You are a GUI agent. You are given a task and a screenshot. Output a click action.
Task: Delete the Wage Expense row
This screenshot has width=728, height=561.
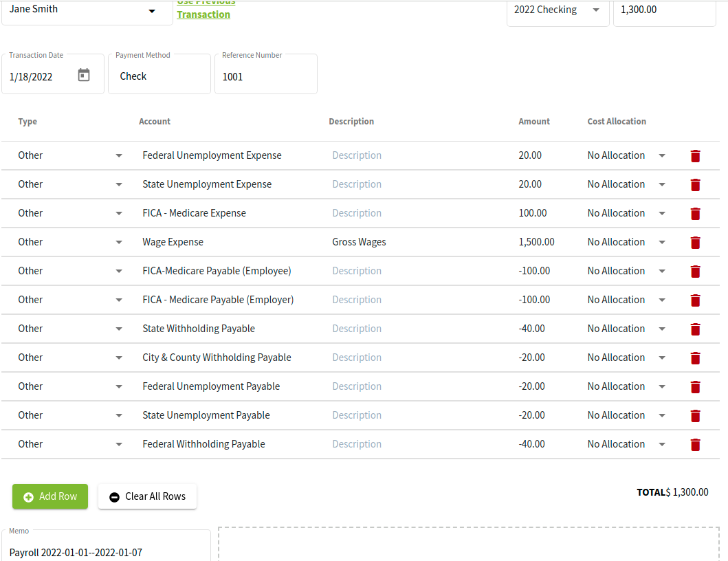(x=695, y=243)
